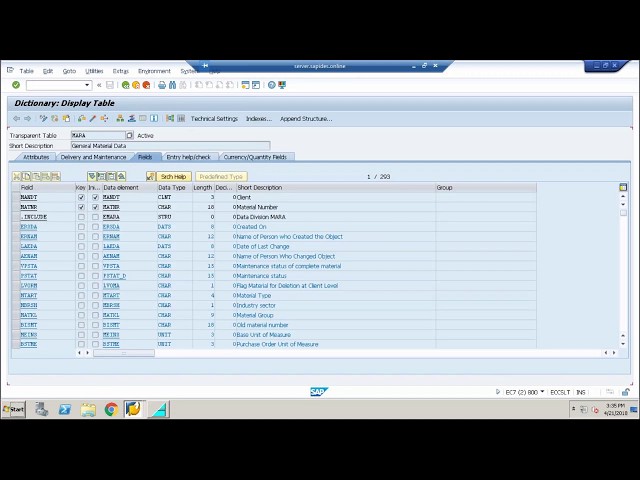Open the EMARA data element link

111,217
